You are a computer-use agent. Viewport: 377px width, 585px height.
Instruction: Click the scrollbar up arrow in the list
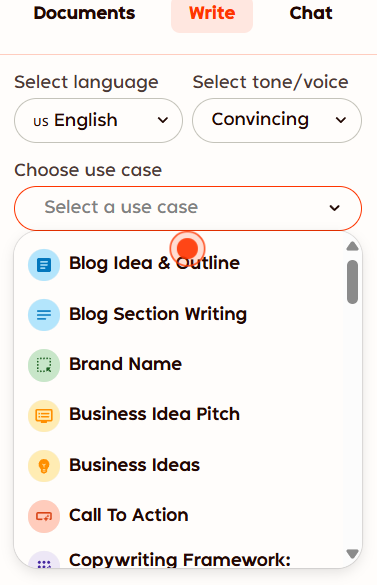[352, 246]
